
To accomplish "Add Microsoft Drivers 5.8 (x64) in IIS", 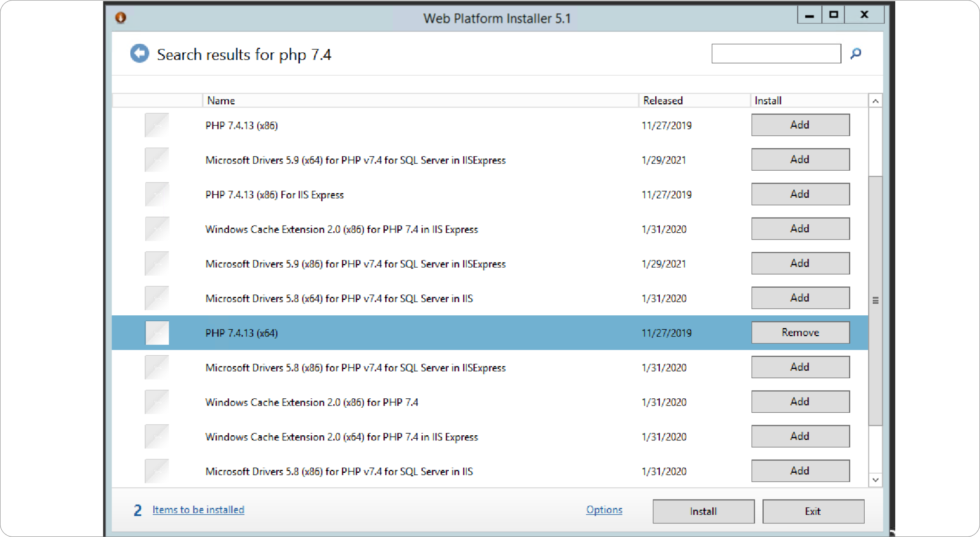I will coord(800,298).
